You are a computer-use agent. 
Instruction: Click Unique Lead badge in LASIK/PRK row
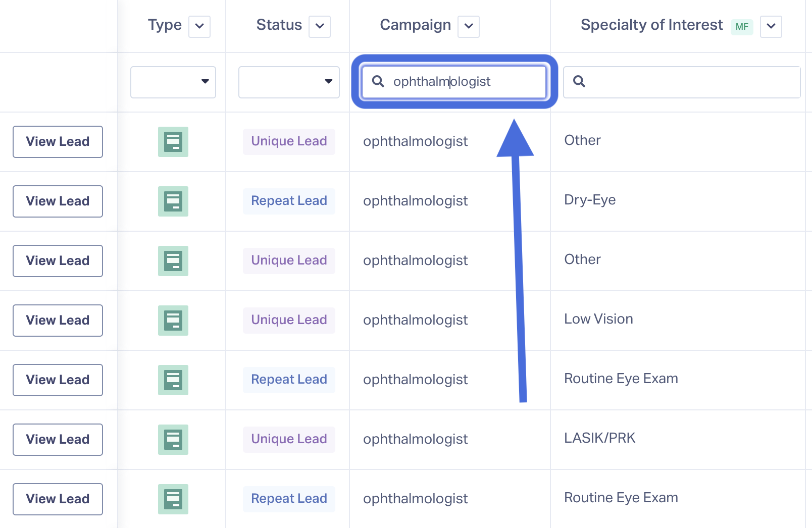pos(289,439)
